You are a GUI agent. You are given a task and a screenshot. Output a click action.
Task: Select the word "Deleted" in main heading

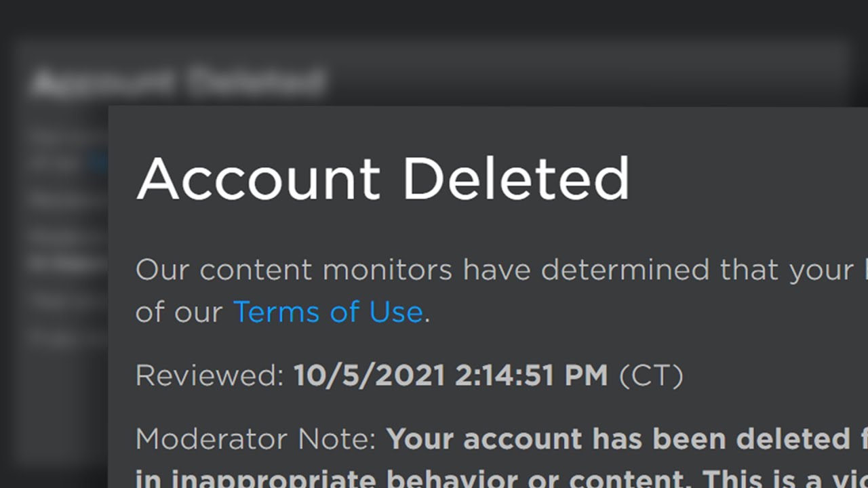[516, 179]
